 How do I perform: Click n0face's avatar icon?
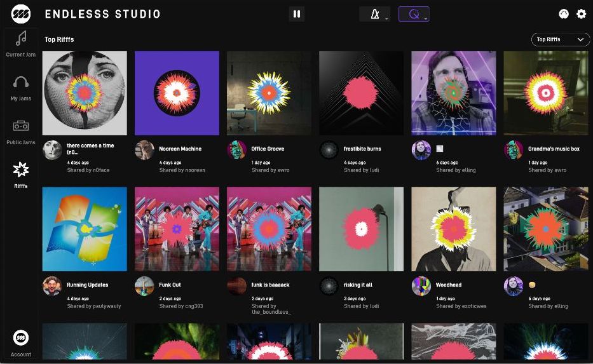pyautogui.click(x=52, y=150)
